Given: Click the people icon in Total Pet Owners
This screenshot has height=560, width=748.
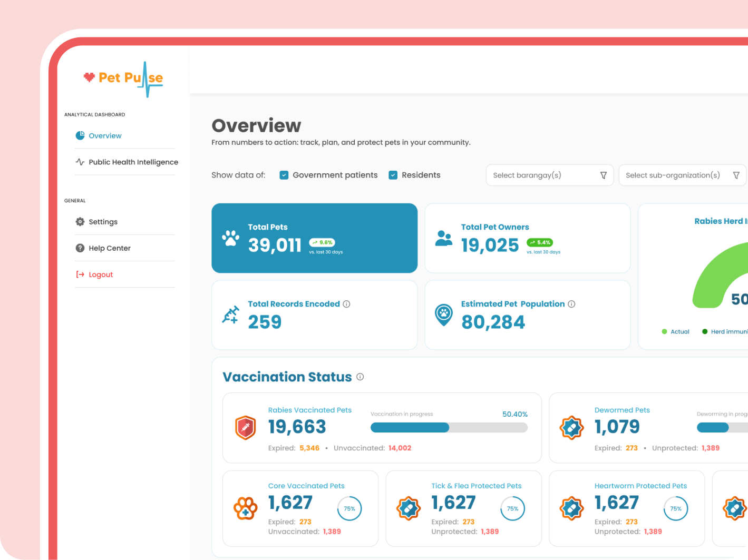Looking at the screenshot, I should click(444, 238).
